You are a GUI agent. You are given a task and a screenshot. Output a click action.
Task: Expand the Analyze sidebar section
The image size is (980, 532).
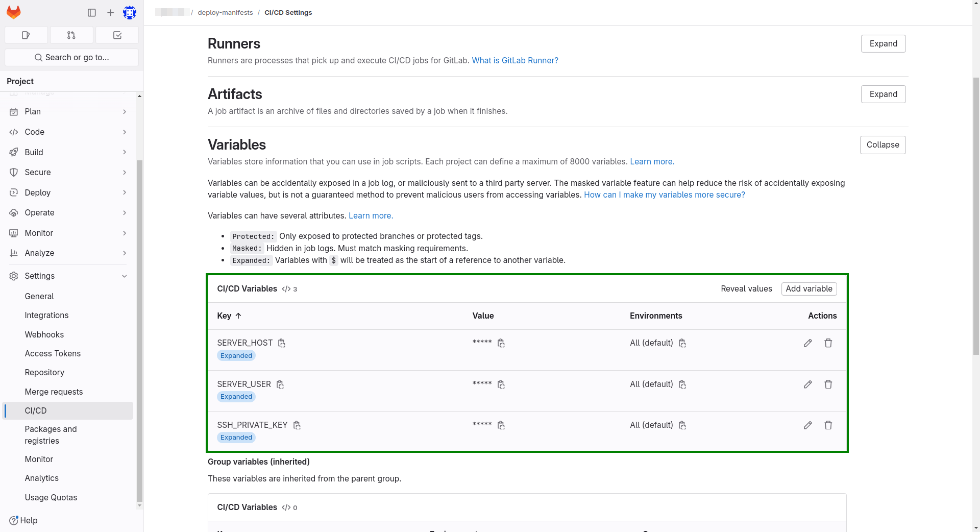(x=68, y=253)
